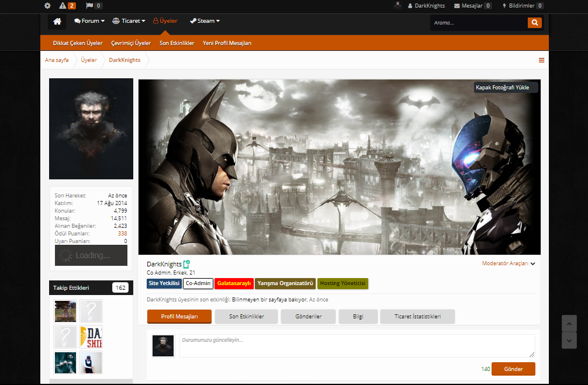Open the large profile avatar image
The height and width of the screenshot is (385, 588).
[x=91, y=129]
